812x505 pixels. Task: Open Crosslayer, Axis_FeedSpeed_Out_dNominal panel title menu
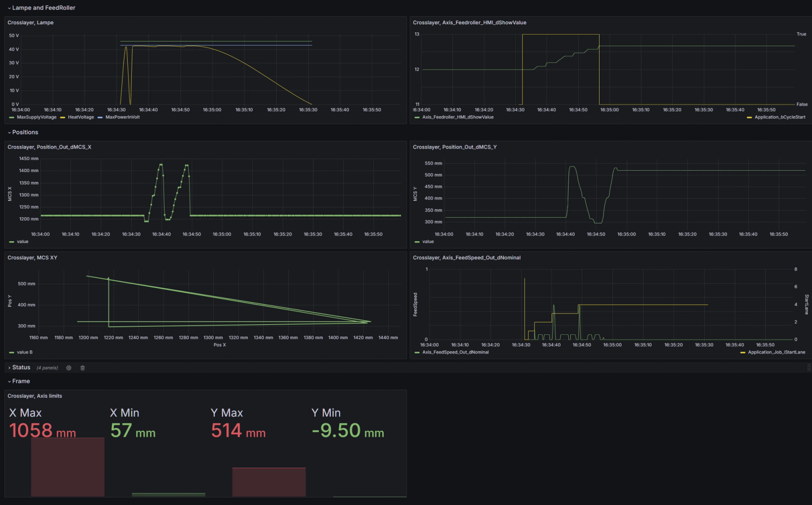(466, 257)
